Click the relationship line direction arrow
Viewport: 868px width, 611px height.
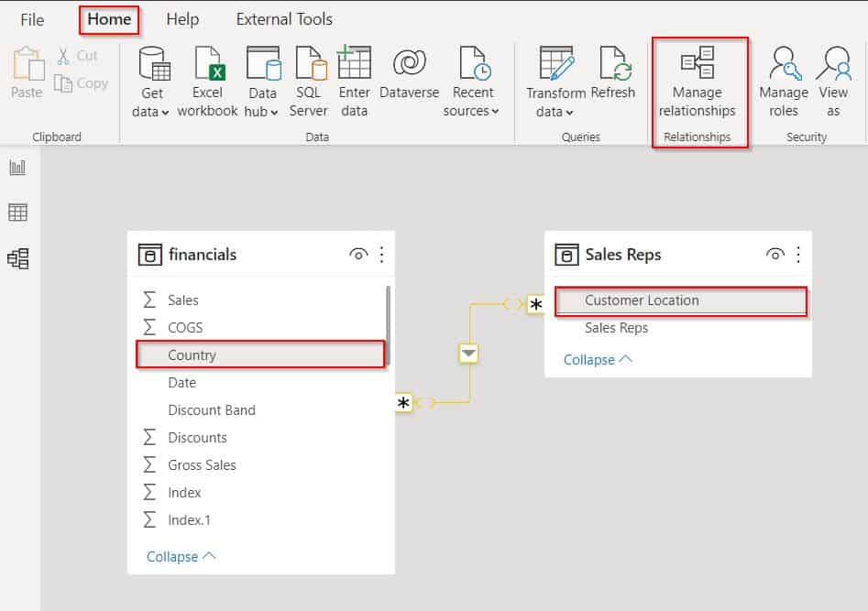pos(469,353)
